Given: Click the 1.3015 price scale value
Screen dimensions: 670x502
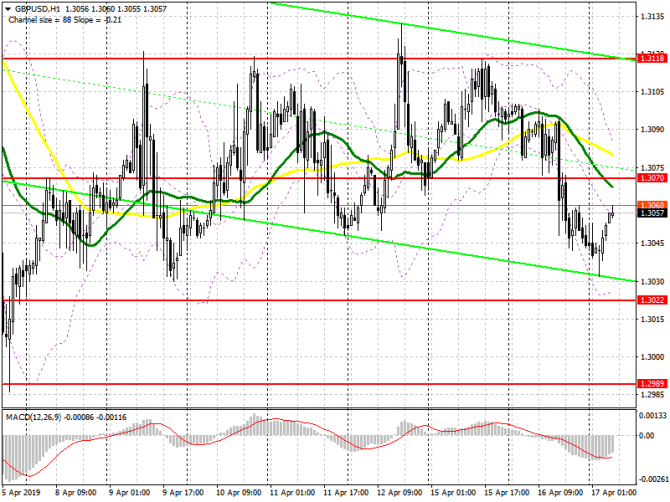Looking at the screenshot, I should [x=652, y=319].
